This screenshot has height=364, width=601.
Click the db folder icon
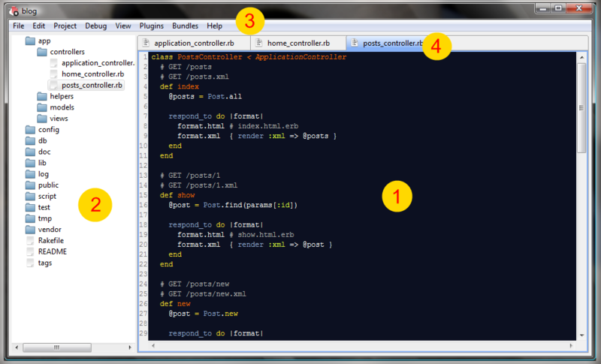pos(30,140)
